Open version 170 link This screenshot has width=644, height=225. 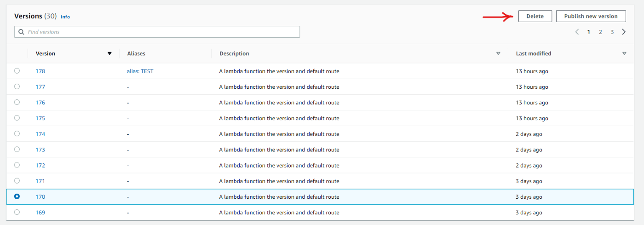click(40, 197)
